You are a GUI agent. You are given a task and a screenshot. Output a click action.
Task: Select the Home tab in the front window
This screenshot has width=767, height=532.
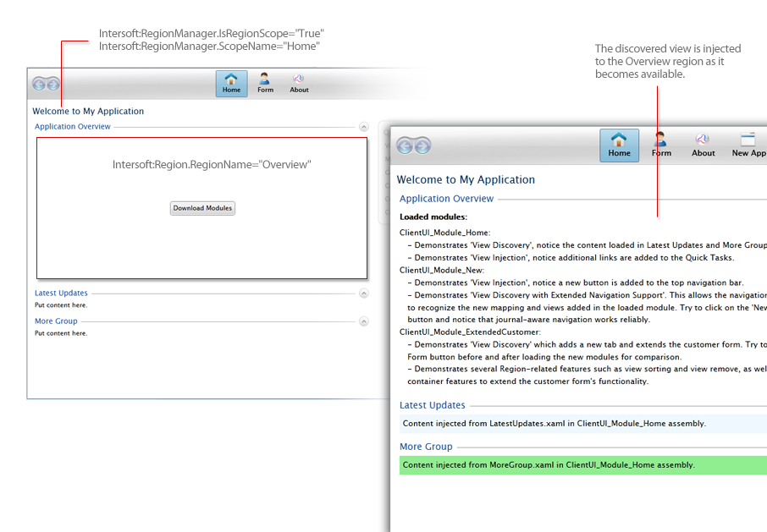620,145
